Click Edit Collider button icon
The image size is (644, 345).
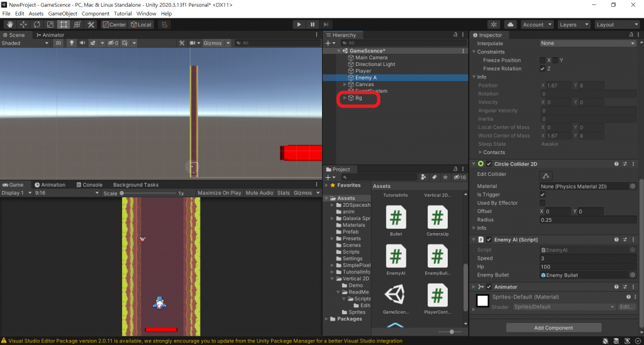(545, 176)
